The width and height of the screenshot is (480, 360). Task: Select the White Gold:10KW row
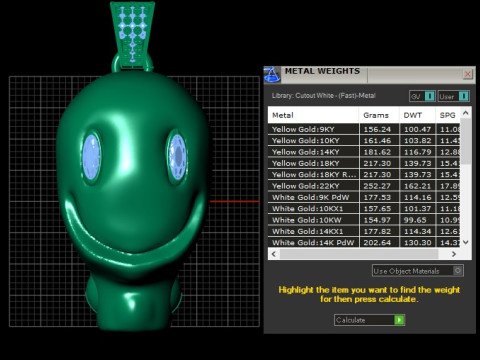coord(364,220)
